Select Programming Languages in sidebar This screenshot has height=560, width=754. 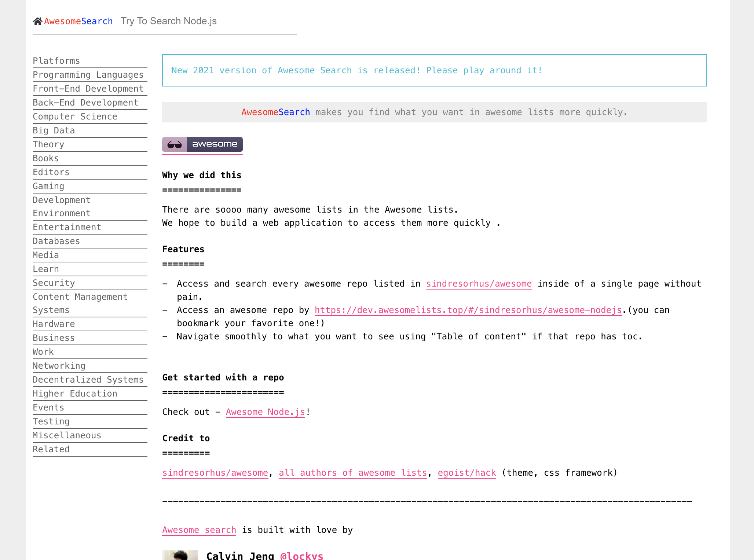pos(88,75)
